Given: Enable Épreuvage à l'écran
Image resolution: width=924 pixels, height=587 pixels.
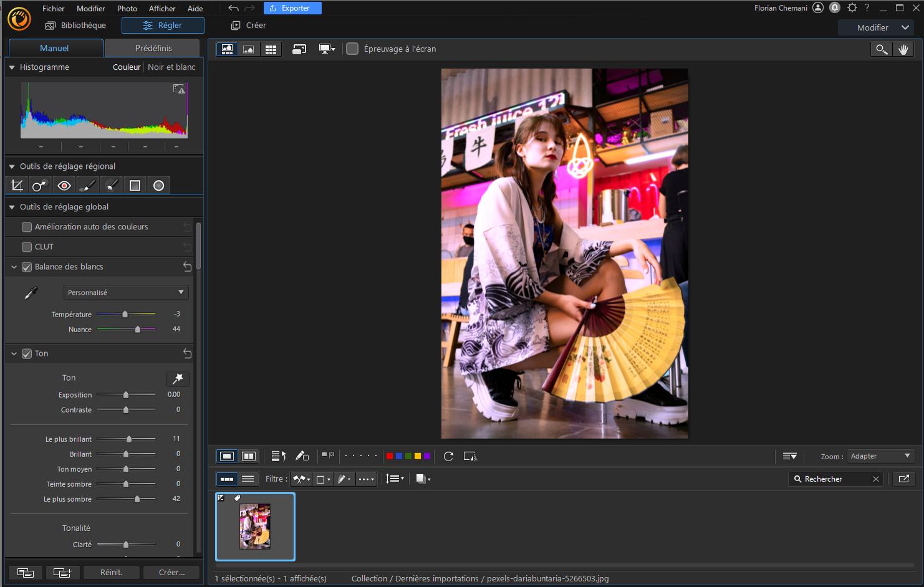Looking at the screenshot, I should tap(353, 49).
